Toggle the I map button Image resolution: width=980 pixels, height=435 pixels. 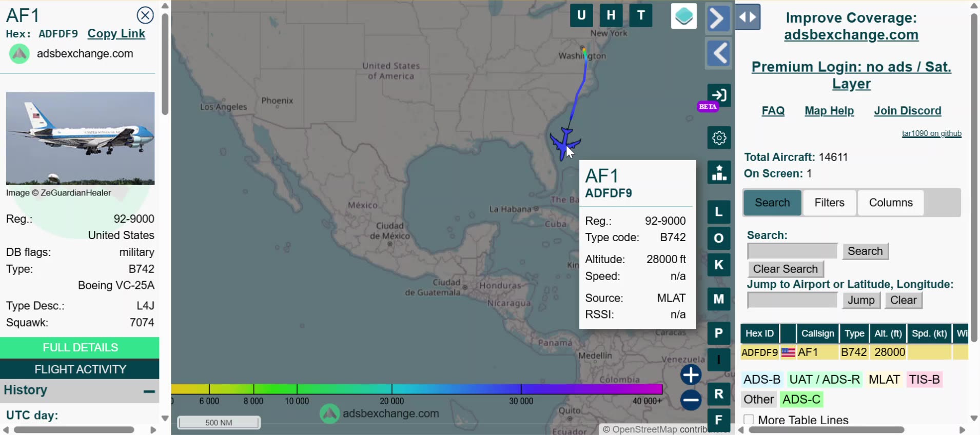pos(719,360)
